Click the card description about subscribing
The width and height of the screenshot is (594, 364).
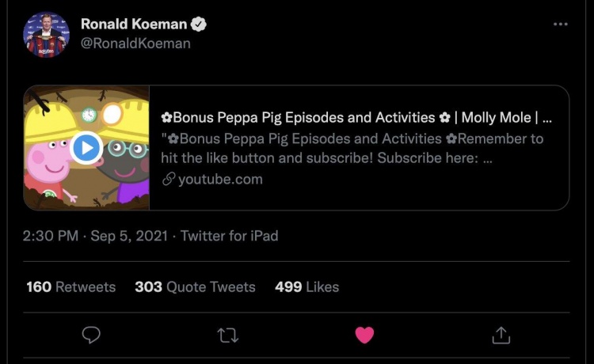[352, 148]
